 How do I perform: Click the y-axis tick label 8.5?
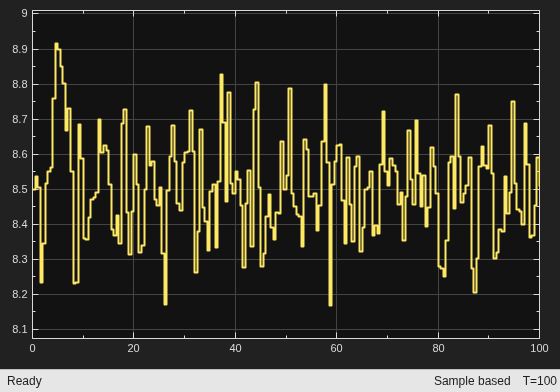pos(20,189)
